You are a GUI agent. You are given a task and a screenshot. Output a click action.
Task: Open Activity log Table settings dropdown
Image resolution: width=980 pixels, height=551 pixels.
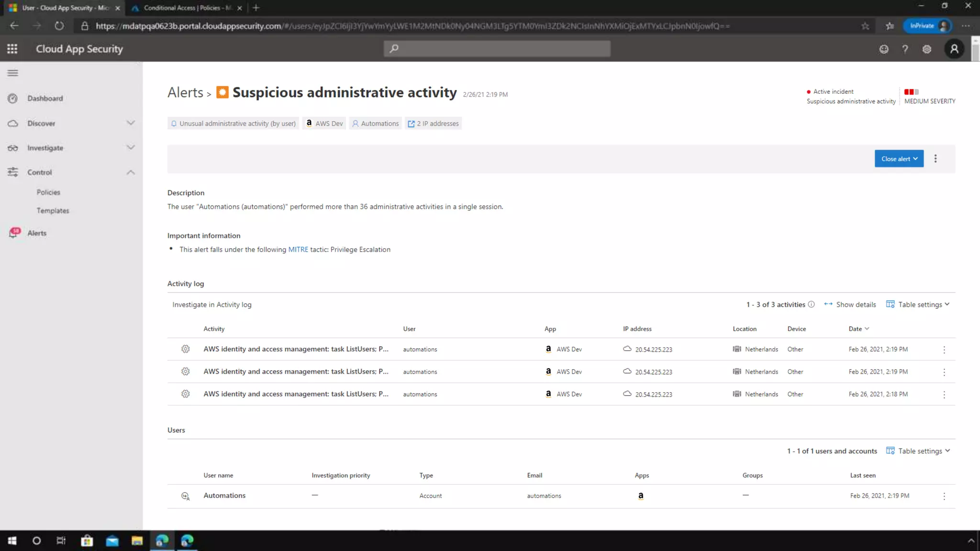[x=918, y=304]
